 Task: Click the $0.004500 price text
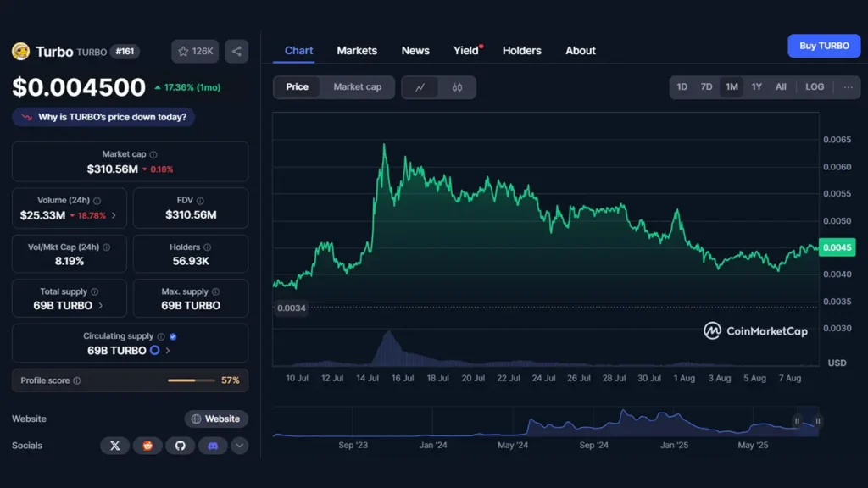click(x=79, y=87)
